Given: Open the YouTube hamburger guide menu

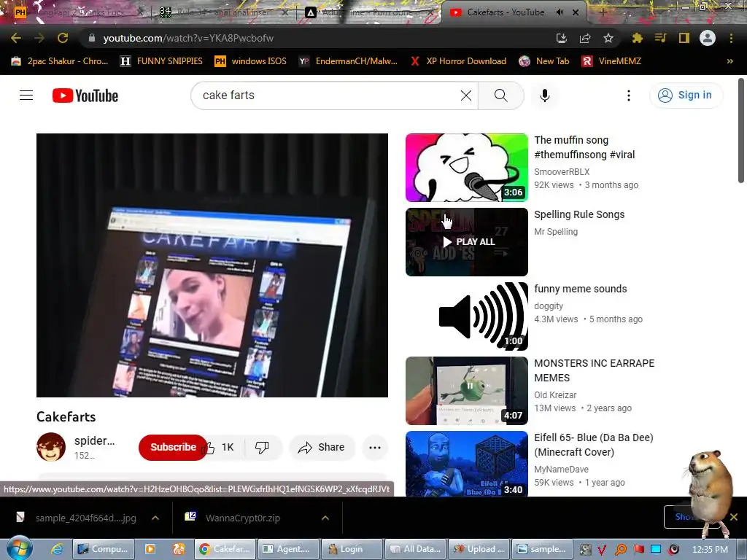Looking at the screenshot, I should 26,96.
